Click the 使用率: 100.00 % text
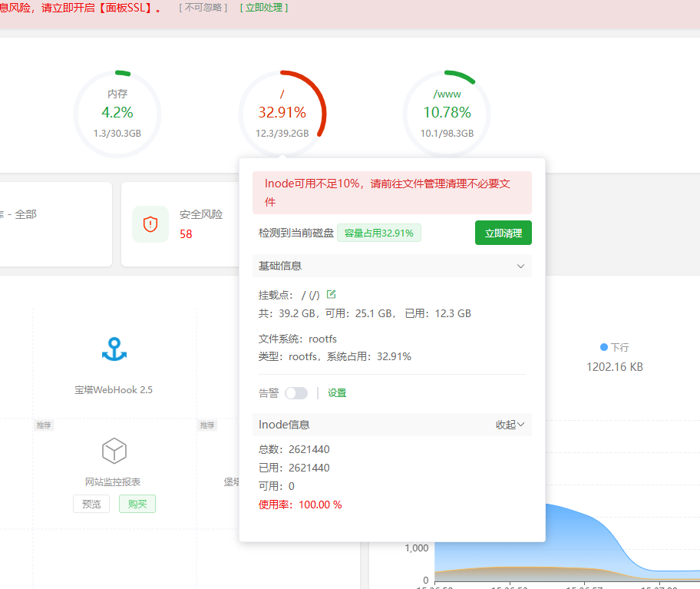This screenshot has height=589, width=700. tap(300, 505)
